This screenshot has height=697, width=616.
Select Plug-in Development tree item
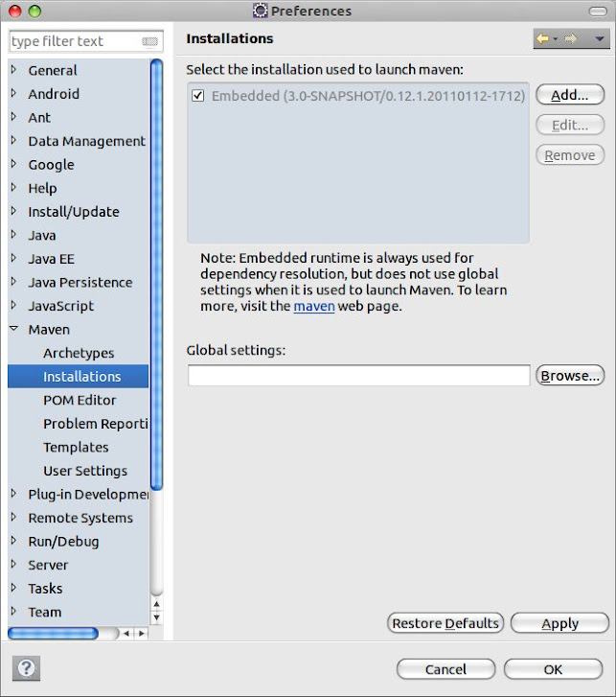(88, 495)
